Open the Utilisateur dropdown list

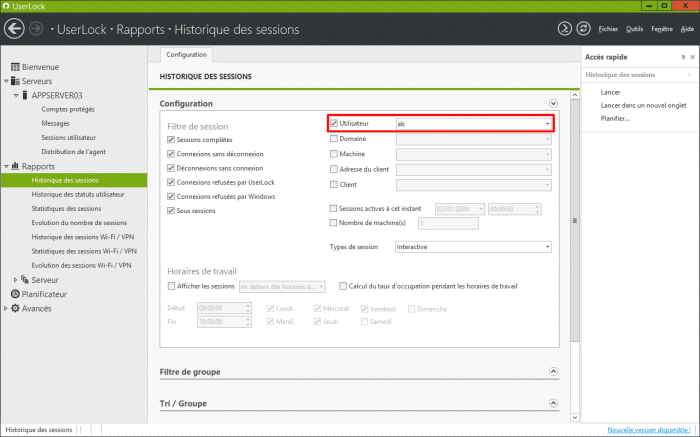pyautogui.click(x=547, y=124)
